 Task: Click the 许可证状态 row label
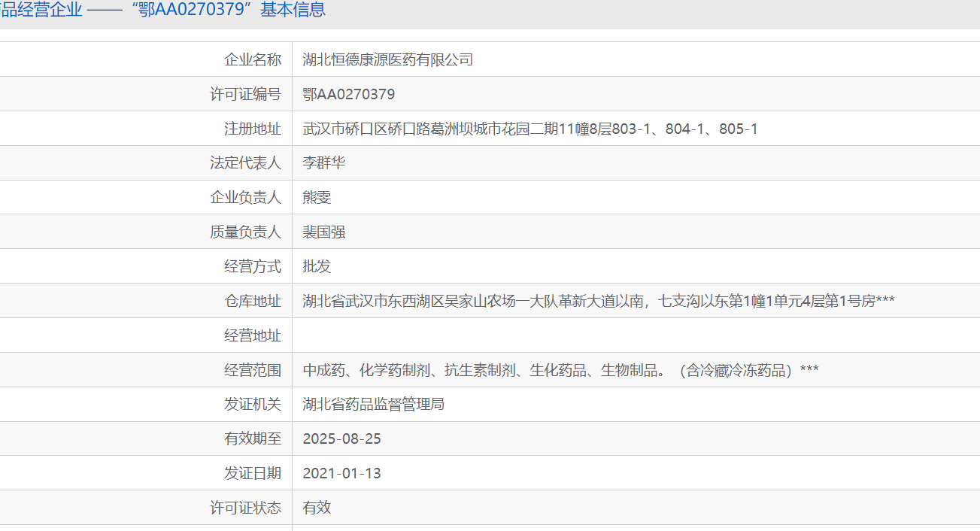(245, 508)
